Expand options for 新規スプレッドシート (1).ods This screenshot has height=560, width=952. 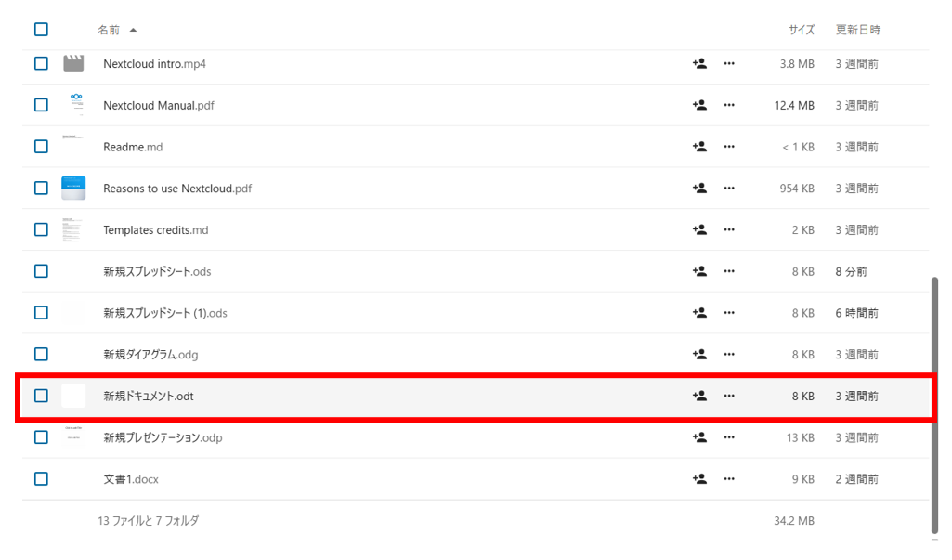click(x=729, y=313)
